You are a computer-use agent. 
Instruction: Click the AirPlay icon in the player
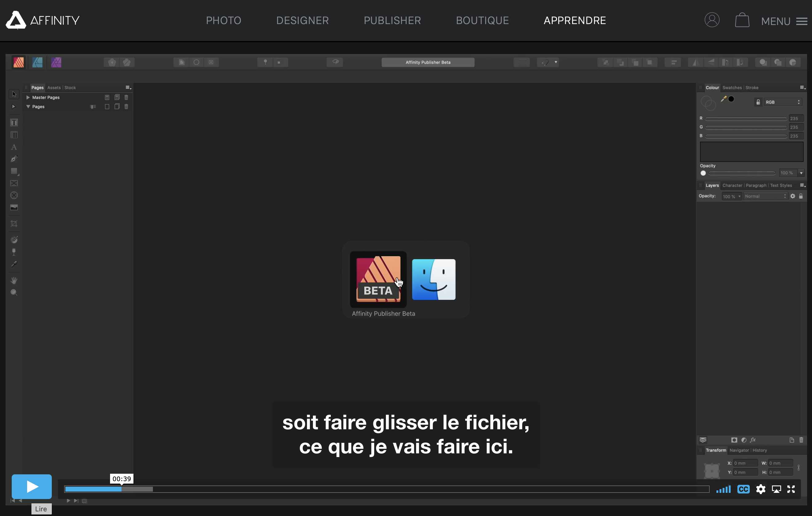(x=776, y=489)
